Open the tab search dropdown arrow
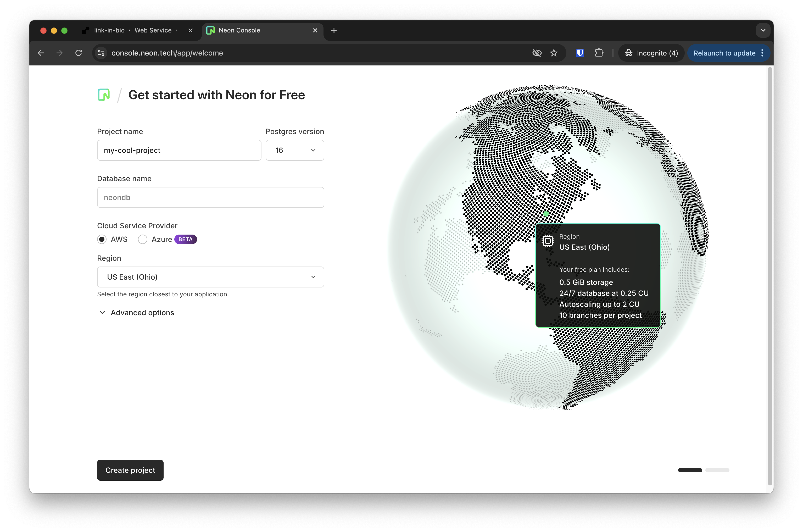The image size is (803, 532). [763, 31]
